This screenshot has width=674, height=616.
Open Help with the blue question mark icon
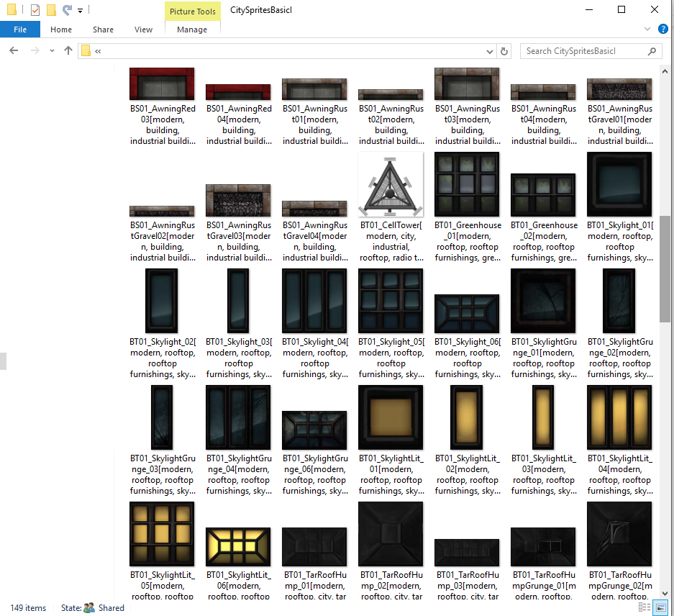coord(663,30)
